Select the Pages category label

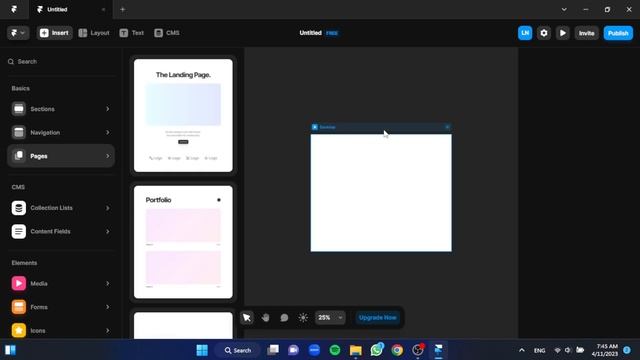39,156
